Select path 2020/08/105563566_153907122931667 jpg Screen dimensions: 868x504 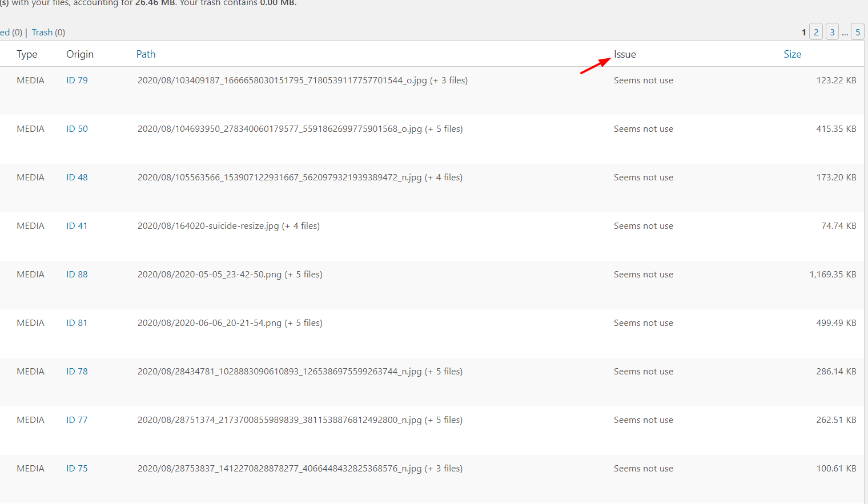300,178
